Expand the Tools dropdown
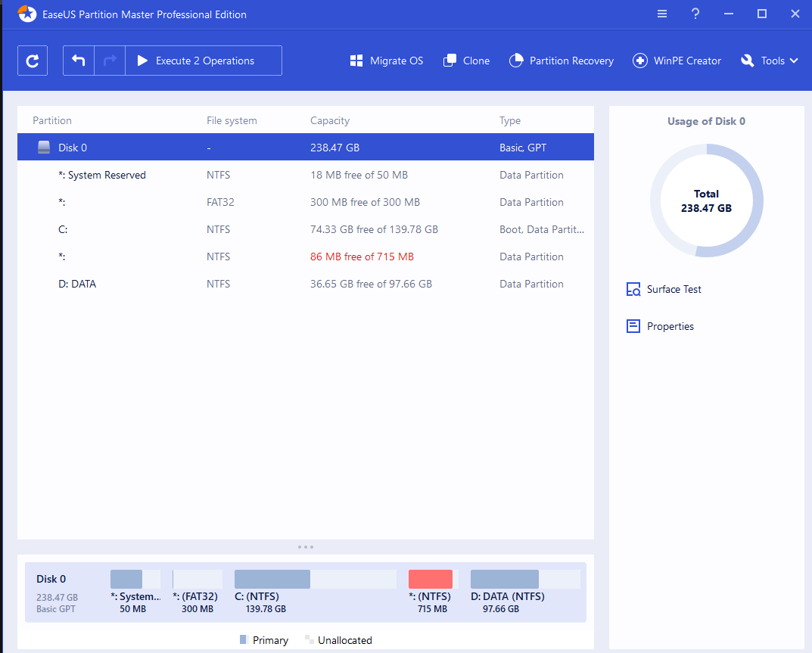 [x=770, y=61]
